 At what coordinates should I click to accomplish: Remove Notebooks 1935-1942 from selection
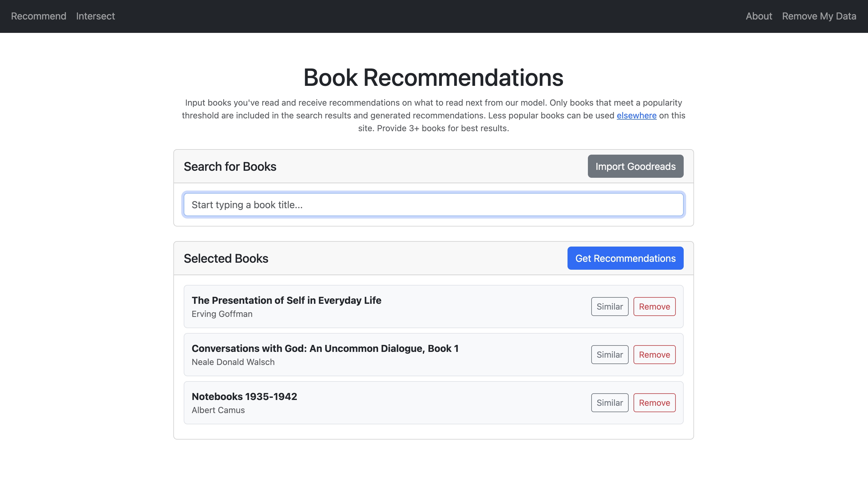coord(654,403)
